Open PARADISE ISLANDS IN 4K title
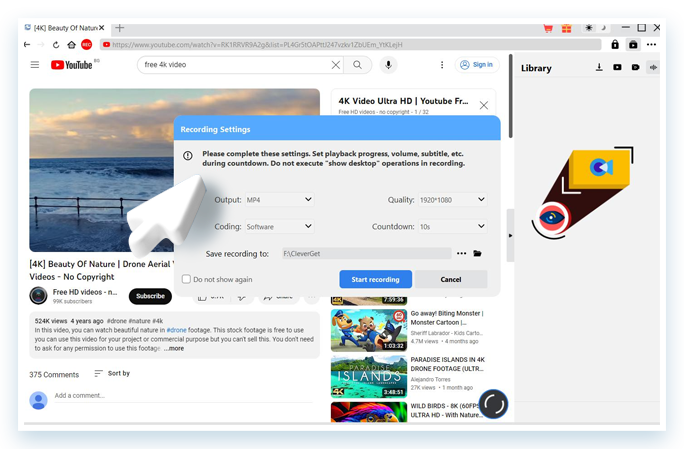This screenshot has width=684, height=449. (448, 364)
